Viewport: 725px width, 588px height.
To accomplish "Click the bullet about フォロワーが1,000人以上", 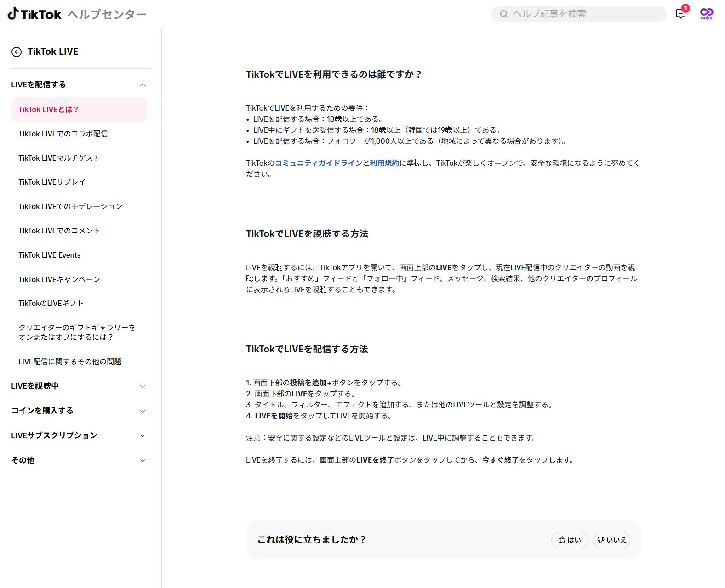I will [410, 141].
